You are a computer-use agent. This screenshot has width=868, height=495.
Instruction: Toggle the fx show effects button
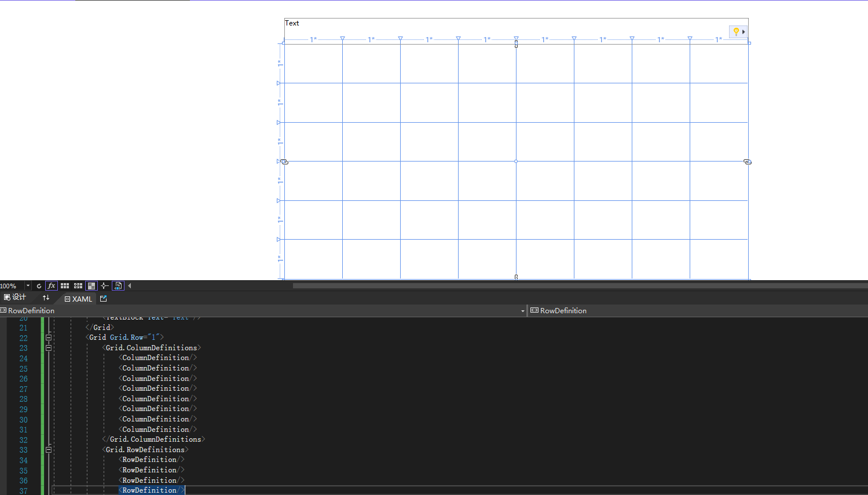coord(51,286)
